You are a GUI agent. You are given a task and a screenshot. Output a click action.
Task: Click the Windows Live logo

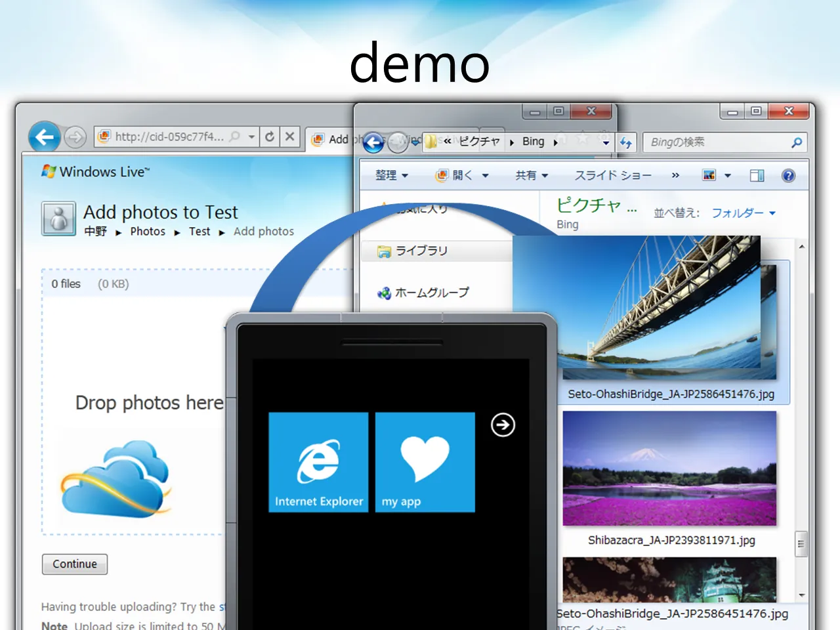[96, 172]
